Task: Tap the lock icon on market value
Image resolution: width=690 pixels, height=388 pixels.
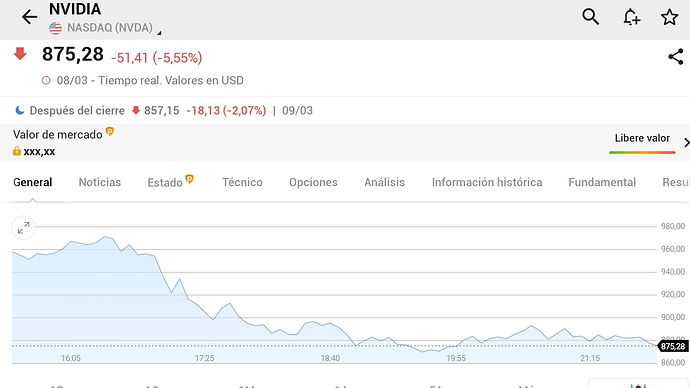Action: click(17, 151)
